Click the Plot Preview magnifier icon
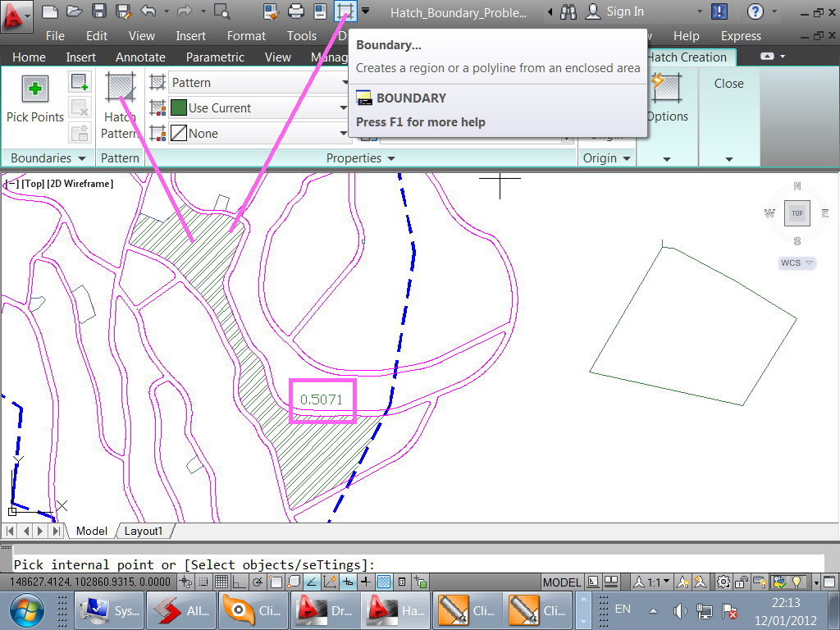840x630 pixels. (221, 11)
